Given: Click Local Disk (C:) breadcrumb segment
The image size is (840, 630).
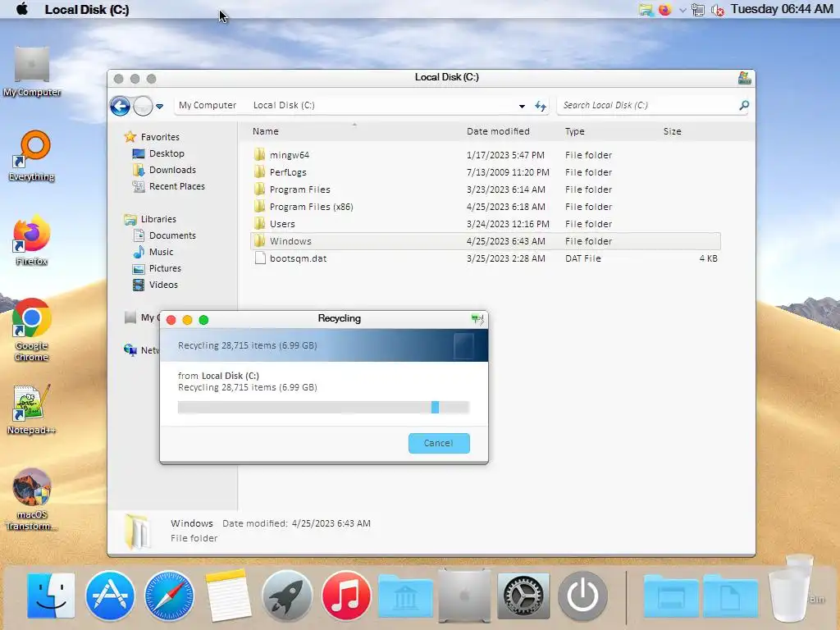Looking at the screenshot, I should coord(284,105).
